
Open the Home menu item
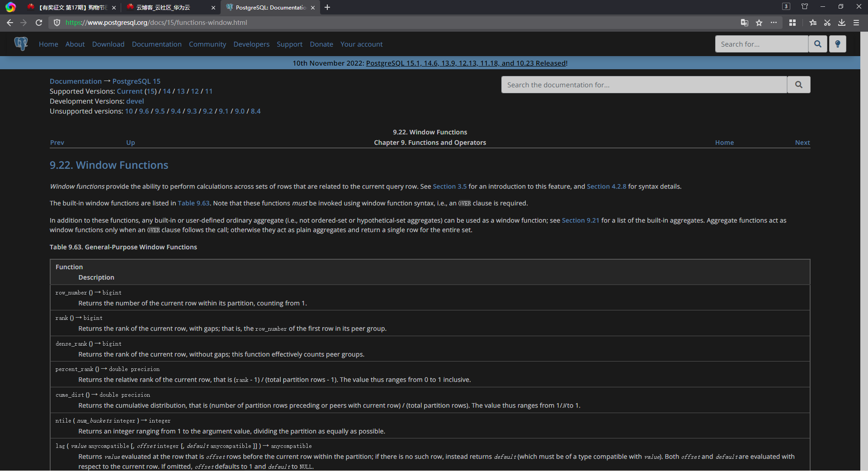pyautogui.click(x=48, y=44)
